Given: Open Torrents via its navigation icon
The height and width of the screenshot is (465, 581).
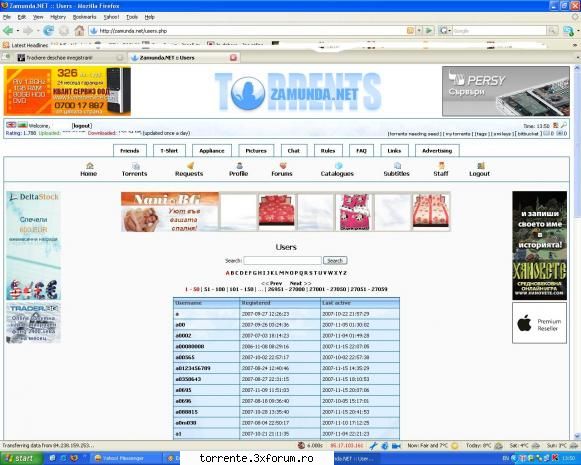Looking at the screenshot, I should [136, 166].
